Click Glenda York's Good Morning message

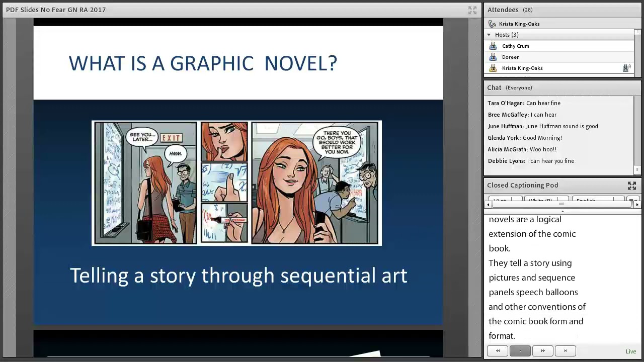click(x=525, y=138)
